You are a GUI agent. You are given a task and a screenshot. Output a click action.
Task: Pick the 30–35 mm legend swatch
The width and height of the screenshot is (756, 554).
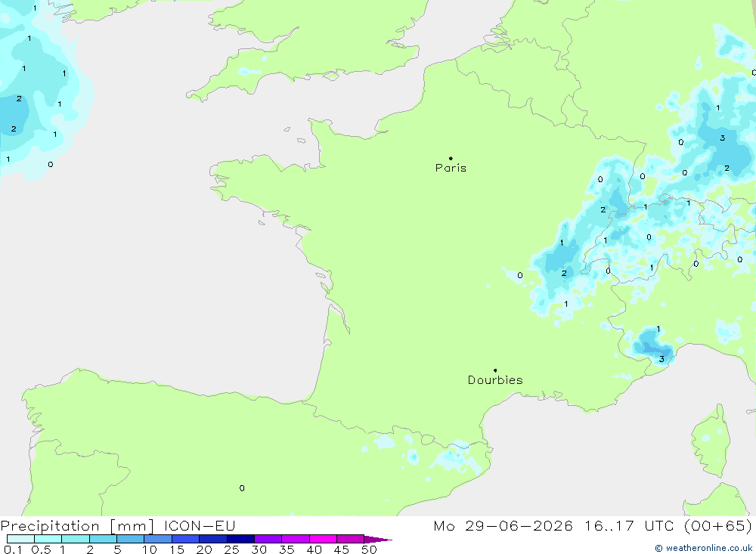click(x=268, y=539)
